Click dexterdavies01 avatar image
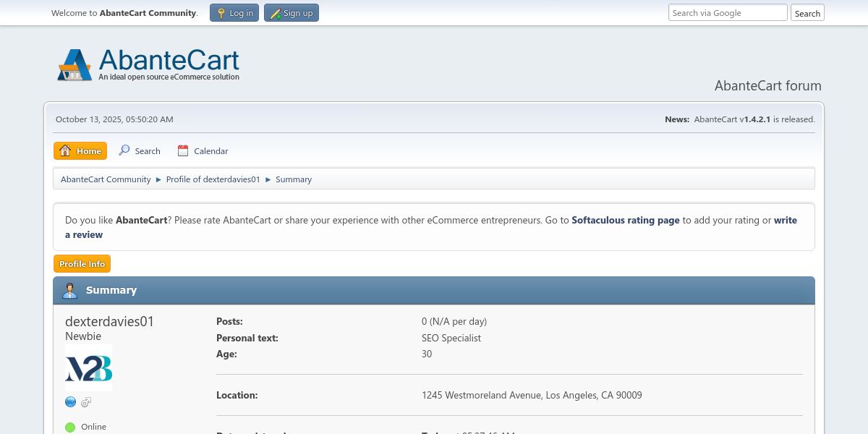868x434 pixels. coord(88,367)
